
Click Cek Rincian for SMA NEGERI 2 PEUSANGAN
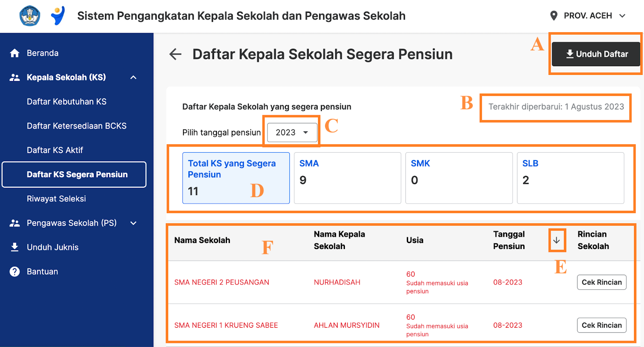coord(602,282)
